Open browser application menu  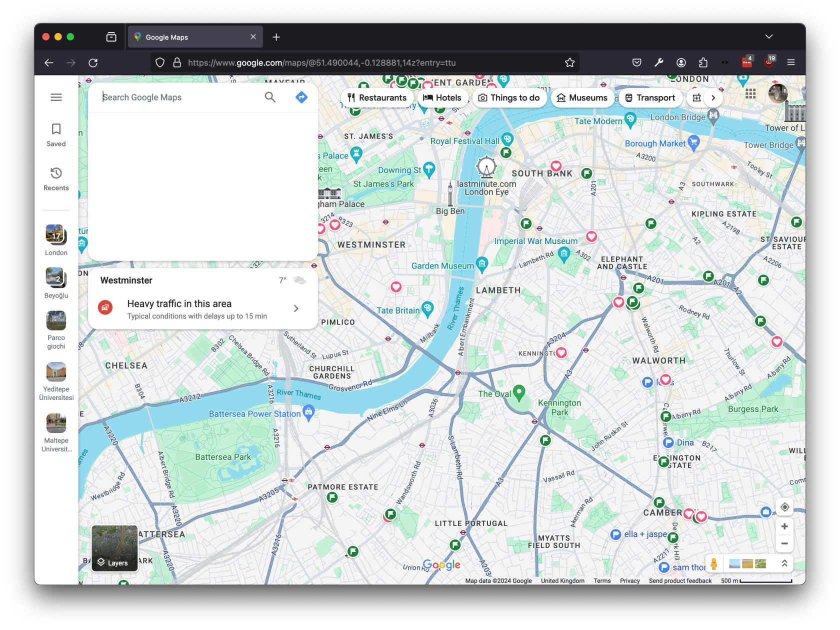(x=791, y=62)
